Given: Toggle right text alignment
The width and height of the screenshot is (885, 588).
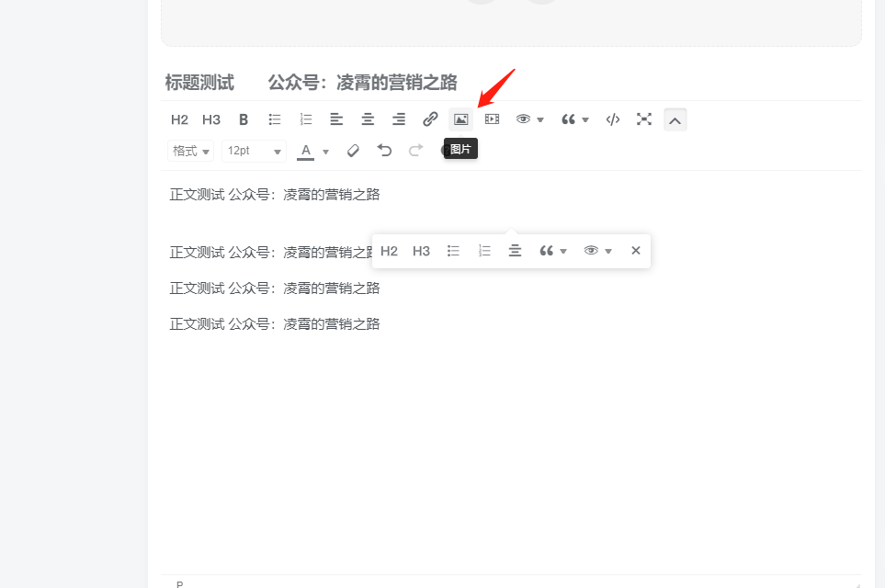Looking at the screenshot, I should pyautogui.click(x=398, y=119).
